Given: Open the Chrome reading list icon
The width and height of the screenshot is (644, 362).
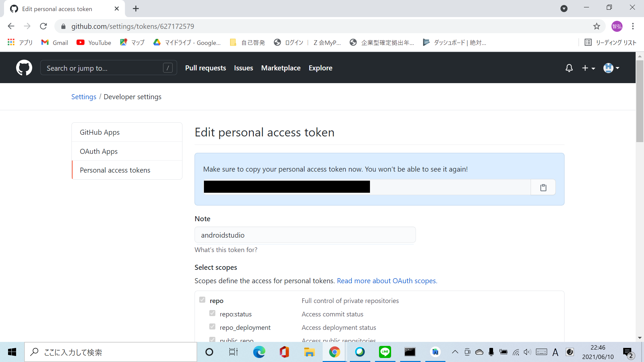Looking at the screenshot, I should 588,43.
